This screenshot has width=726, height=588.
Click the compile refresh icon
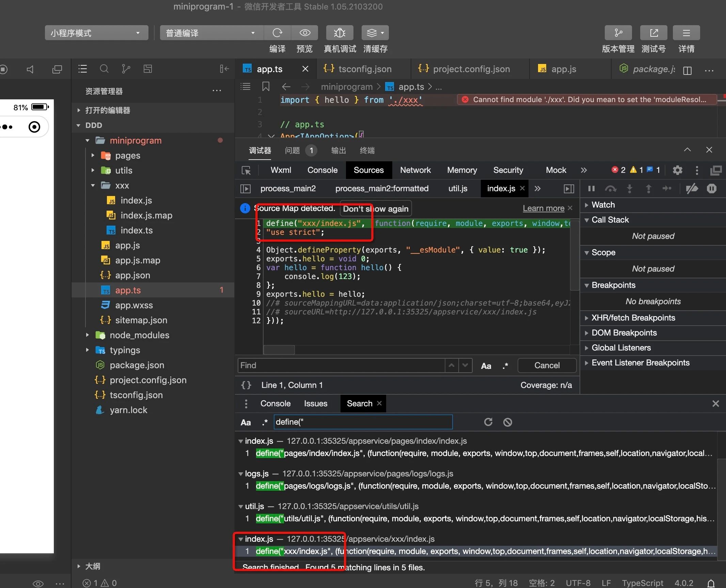coord(277,33)
